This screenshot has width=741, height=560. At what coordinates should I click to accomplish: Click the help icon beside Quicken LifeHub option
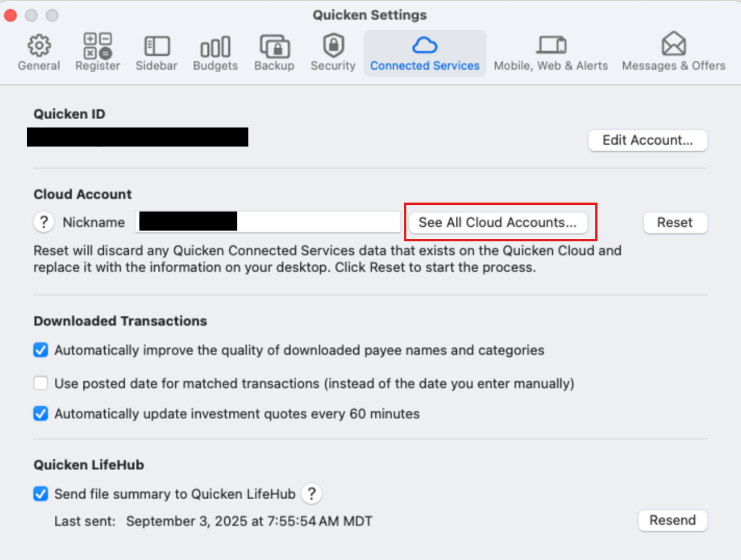(x=312, y=493)
